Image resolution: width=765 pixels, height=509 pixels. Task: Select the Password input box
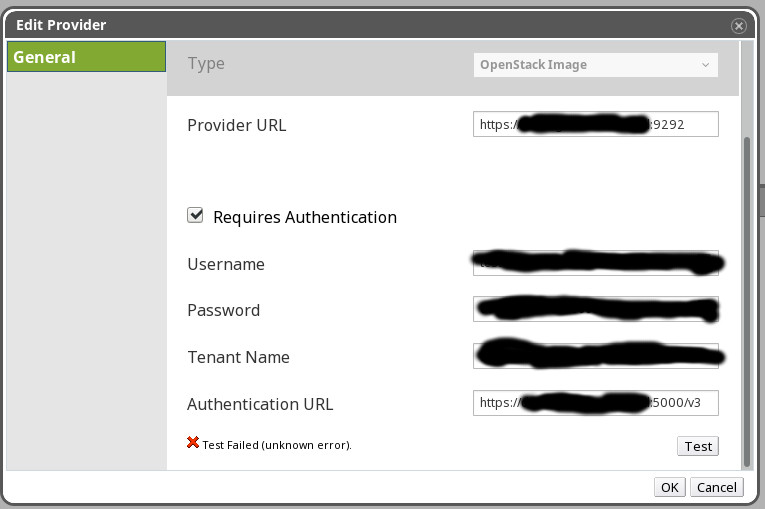point(595,310)
